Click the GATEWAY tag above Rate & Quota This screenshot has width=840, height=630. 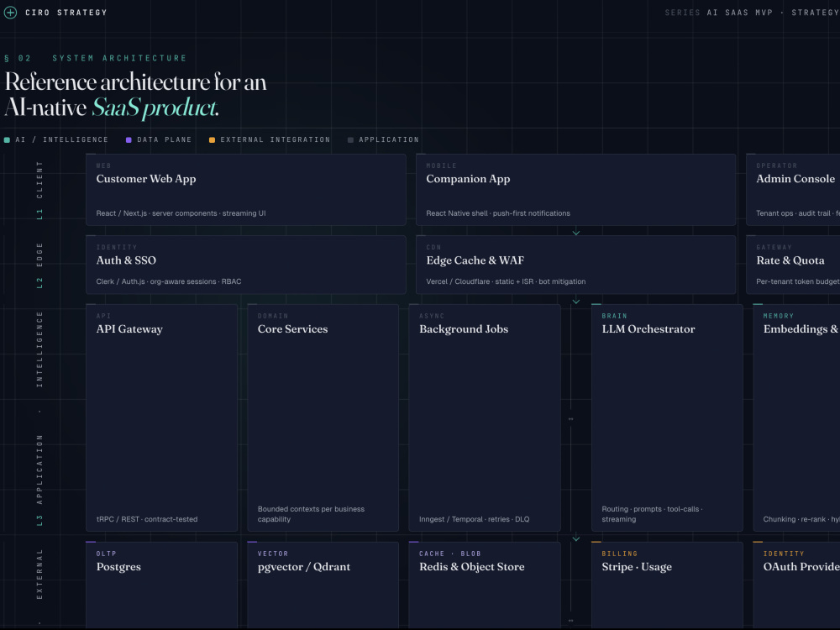tap(774, 248)
